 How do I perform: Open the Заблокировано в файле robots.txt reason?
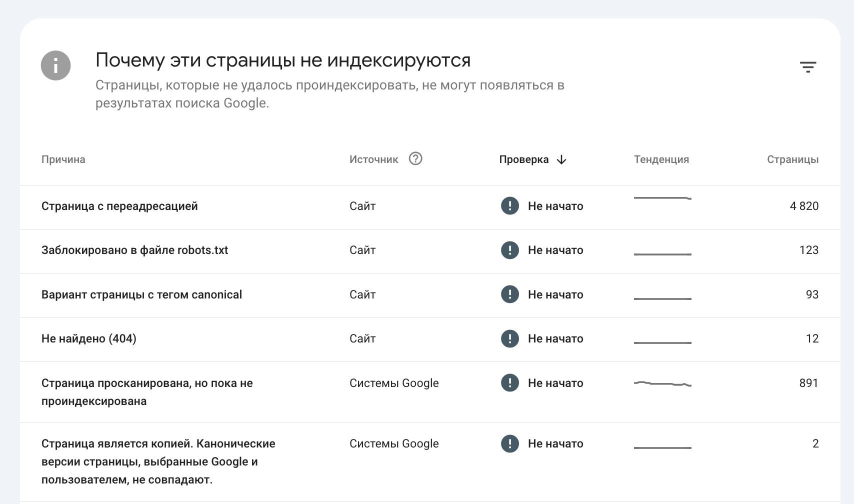click(135, 250)
